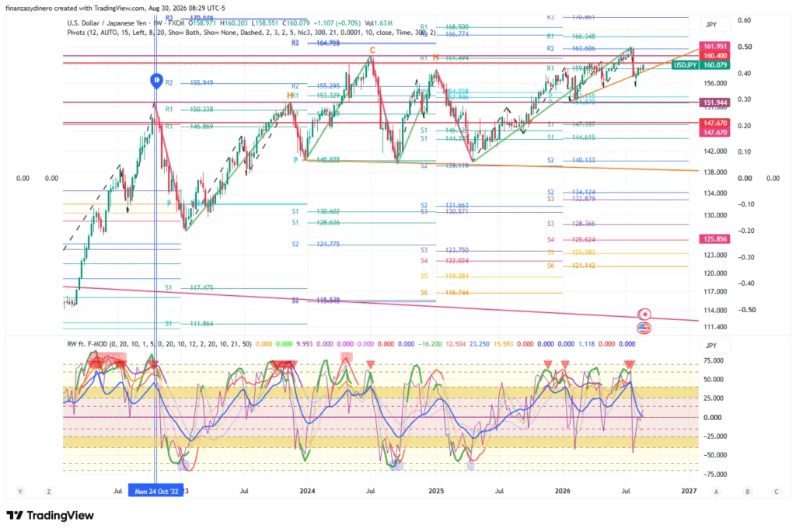Click the 2025 label on the time axis

[x=436, y=491]
